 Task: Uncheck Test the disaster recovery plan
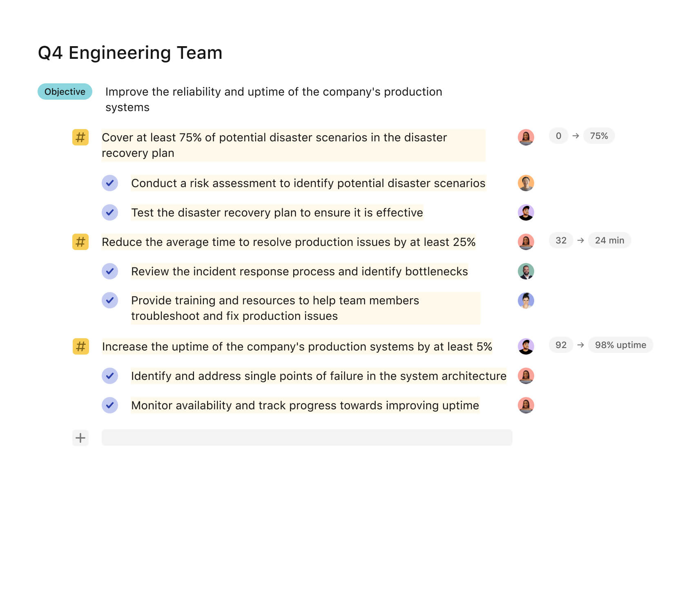110,212
